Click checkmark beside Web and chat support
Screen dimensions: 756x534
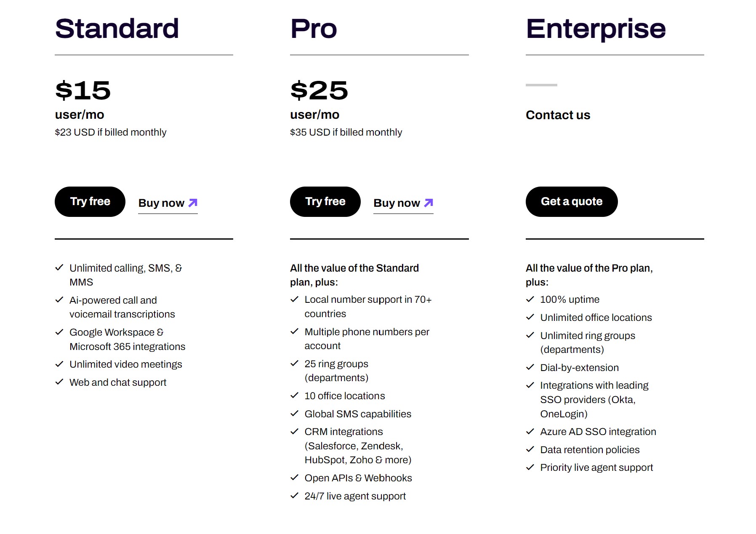click(x=59, y=382)
